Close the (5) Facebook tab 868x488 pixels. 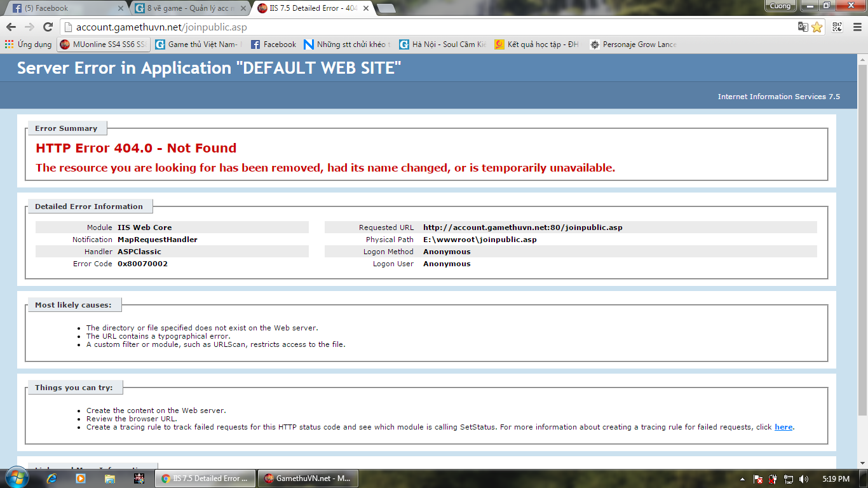[121, 8]
